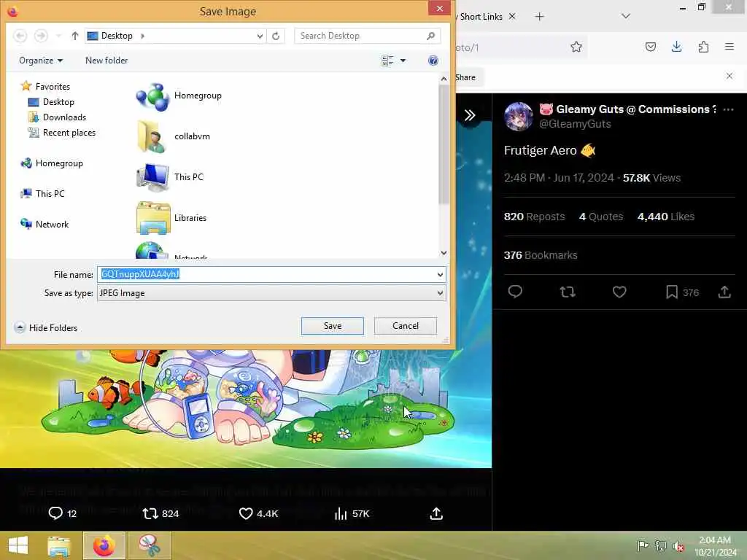Open the Organize dropdown menu
Screen dimensions: 747x560
(x=41, y=61)
